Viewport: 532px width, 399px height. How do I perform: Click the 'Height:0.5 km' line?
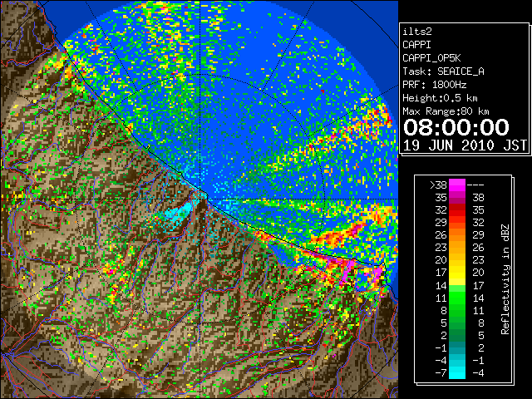[x=440, y=98]
